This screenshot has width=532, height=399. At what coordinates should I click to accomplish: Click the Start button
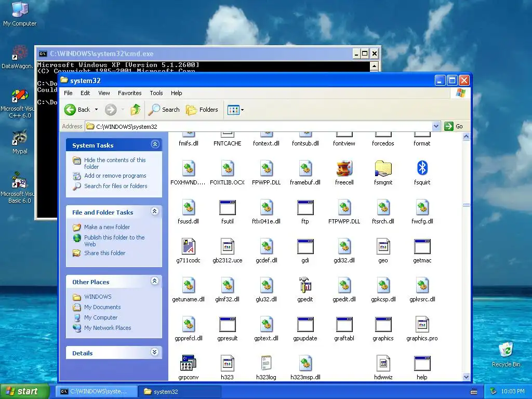[25, 392]
